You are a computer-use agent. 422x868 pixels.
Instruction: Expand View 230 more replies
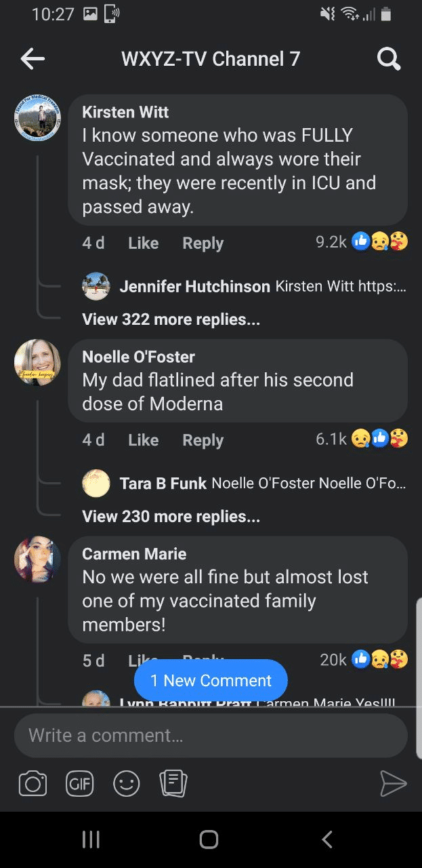tap(171, 516)
